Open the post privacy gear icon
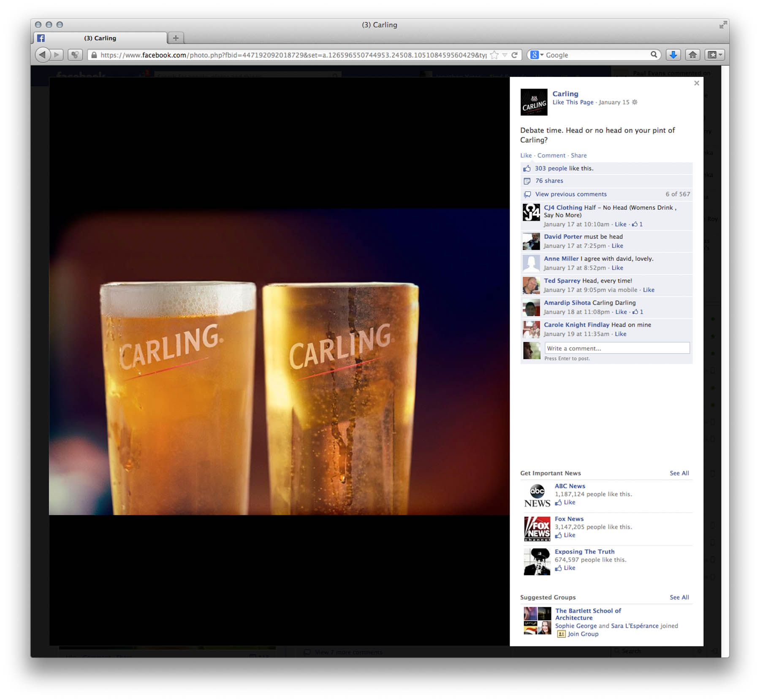This screenshot has width=760, height=700. 635,102
